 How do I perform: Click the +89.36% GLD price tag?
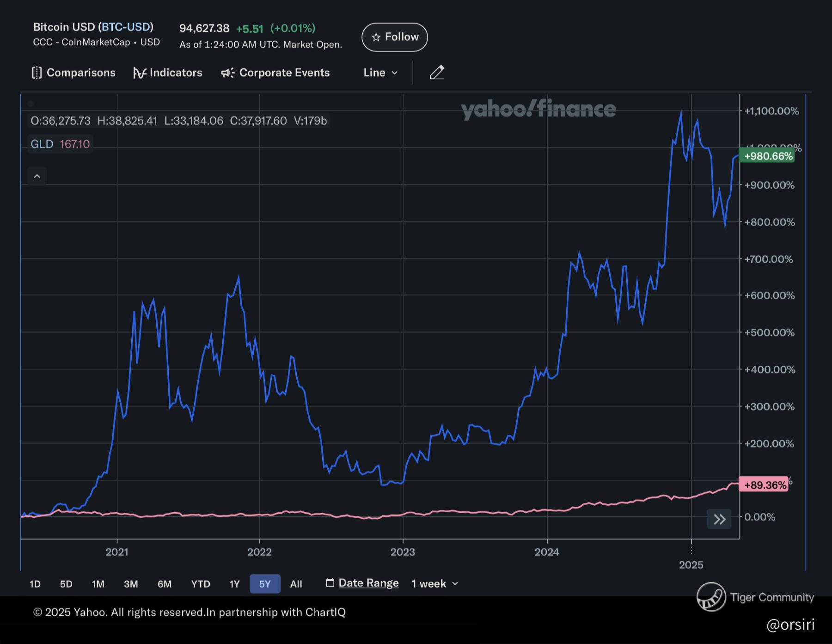[x=764, y=485]
